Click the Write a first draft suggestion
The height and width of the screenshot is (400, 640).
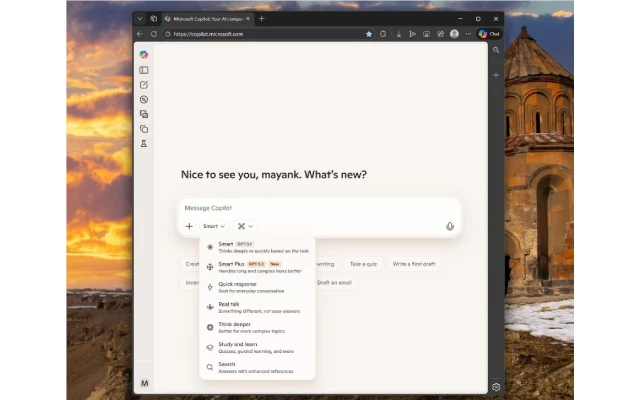[x=413, y=264]
